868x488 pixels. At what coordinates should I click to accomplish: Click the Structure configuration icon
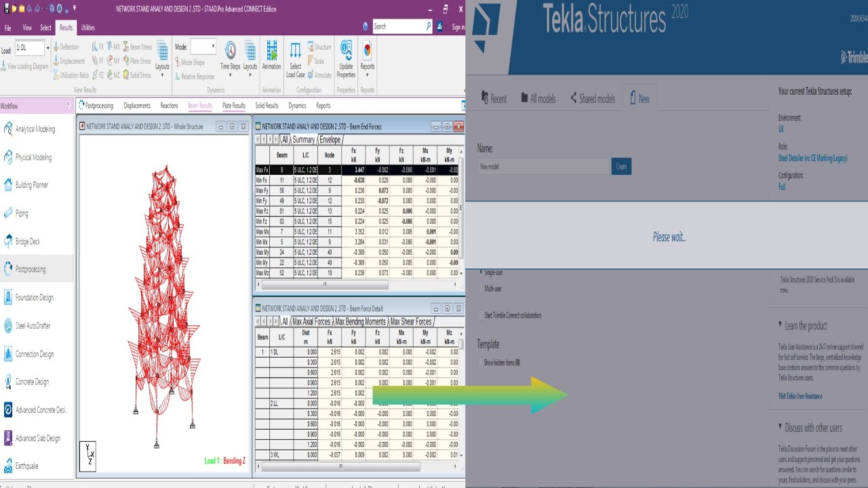[x=319, y=47]
